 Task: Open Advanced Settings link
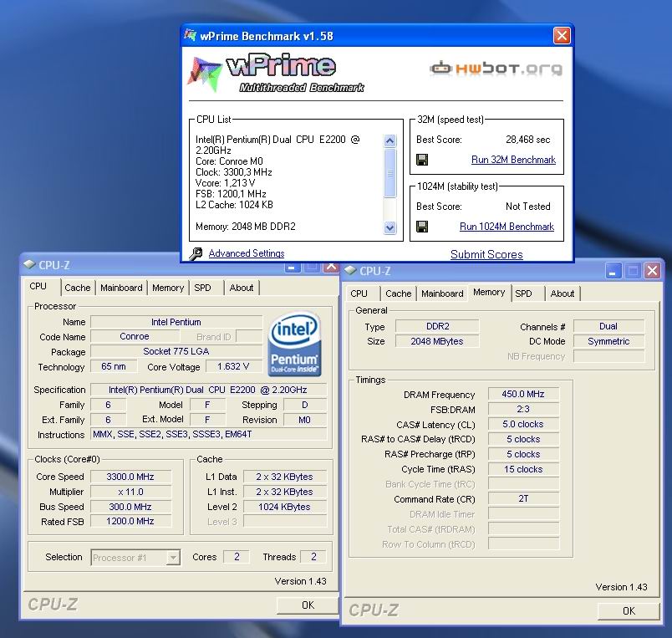click(247, 253)
